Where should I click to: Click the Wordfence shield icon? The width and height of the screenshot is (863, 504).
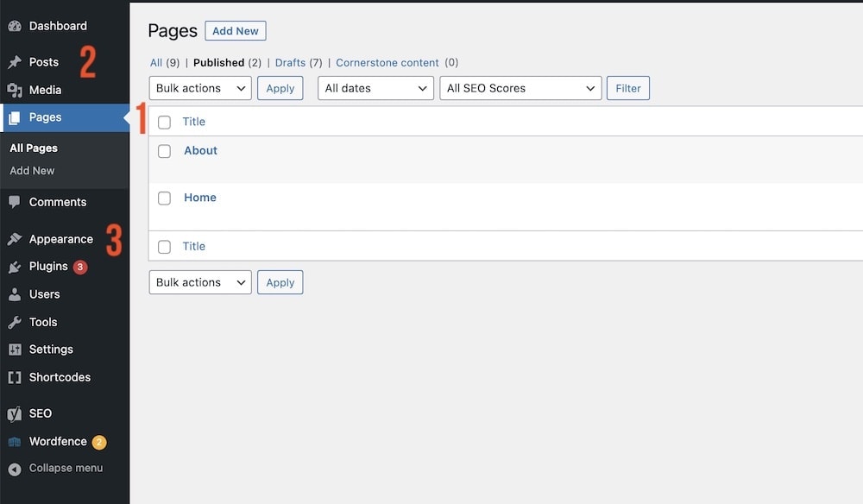[15, 442]
